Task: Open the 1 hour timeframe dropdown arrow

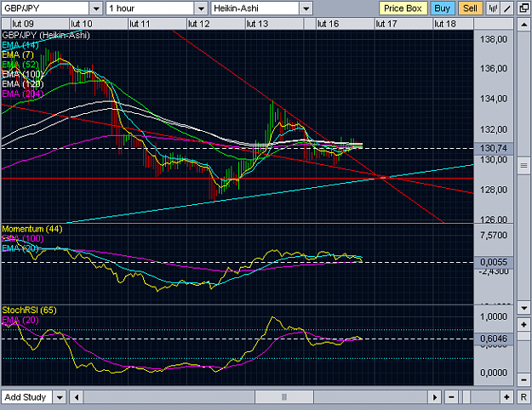Action: 201,9
